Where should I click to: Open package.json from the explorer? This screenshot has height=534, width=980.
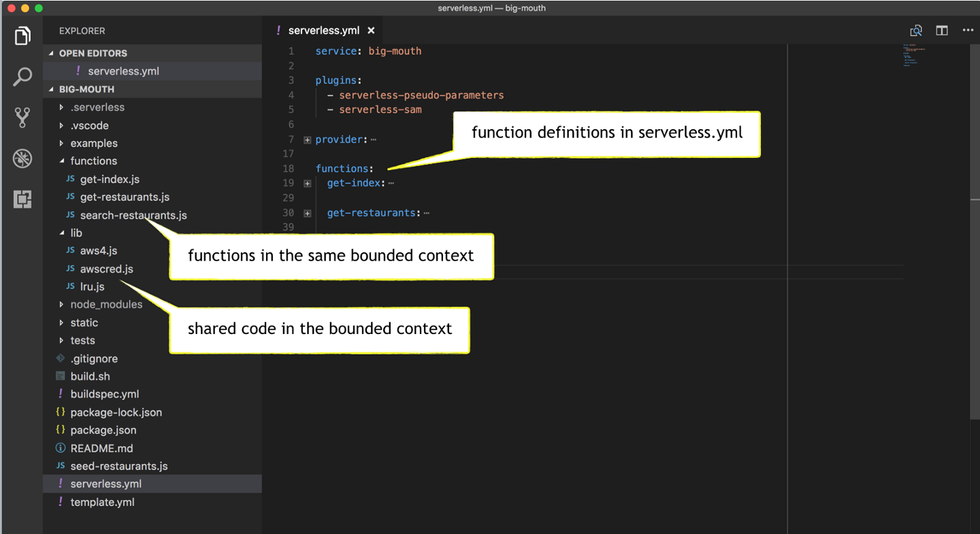click(103, 430)
